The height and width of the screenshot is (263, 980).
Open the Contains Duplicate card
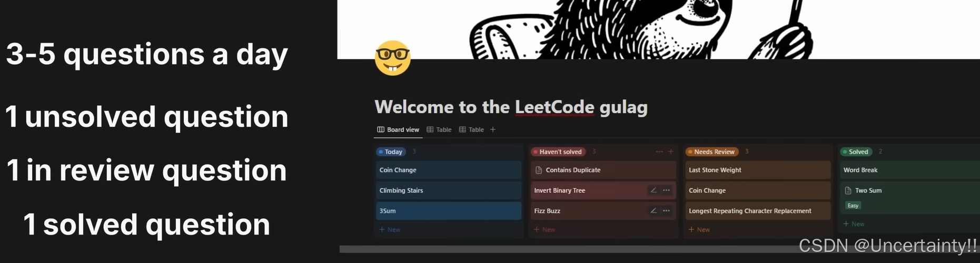603,170
